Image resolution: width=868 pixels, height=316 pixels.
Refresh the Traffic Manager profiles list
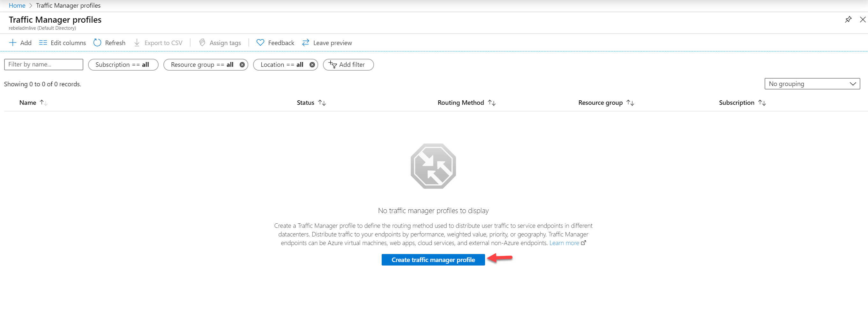[x=109, y=42]
